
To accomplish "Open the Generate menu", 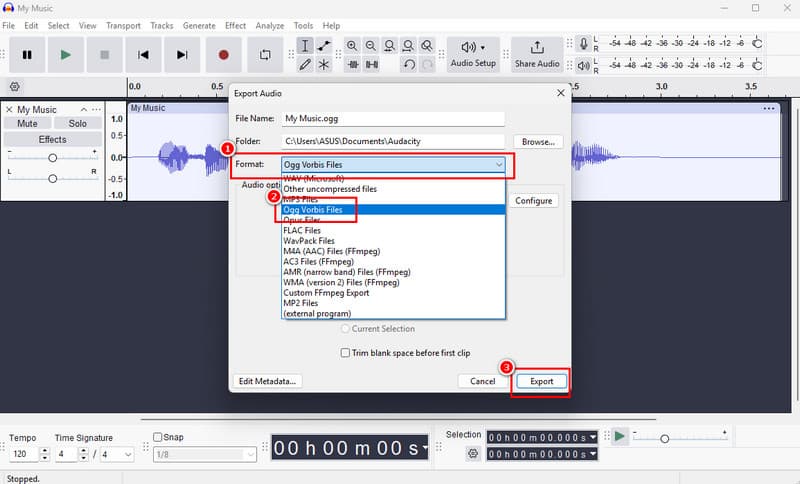I will click(x=199, y=26).
